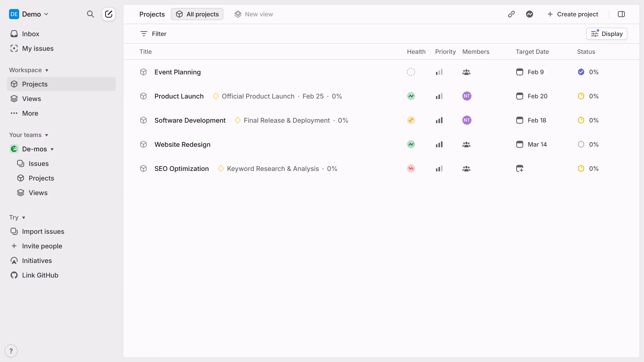Viewport: 644px width, 362px height.
Task: Copy the projects view link icon
Action: [x=511, y=14]
